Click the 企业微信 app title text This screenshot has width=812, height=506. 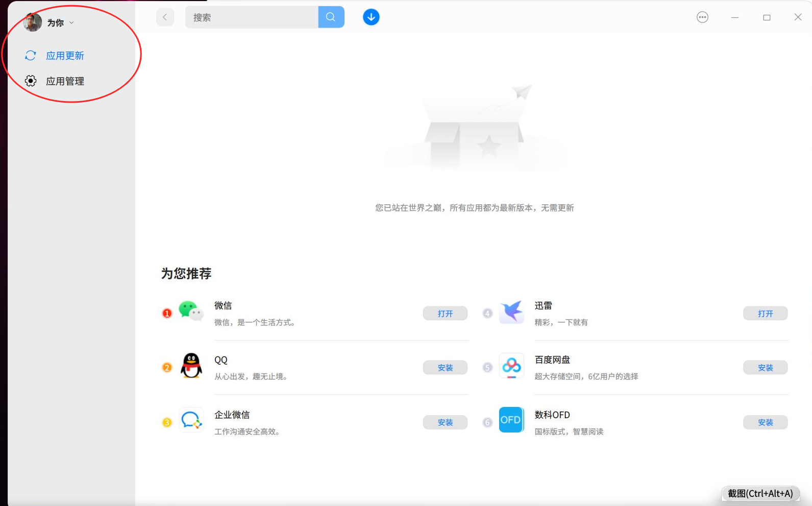(x=232, y=415)
